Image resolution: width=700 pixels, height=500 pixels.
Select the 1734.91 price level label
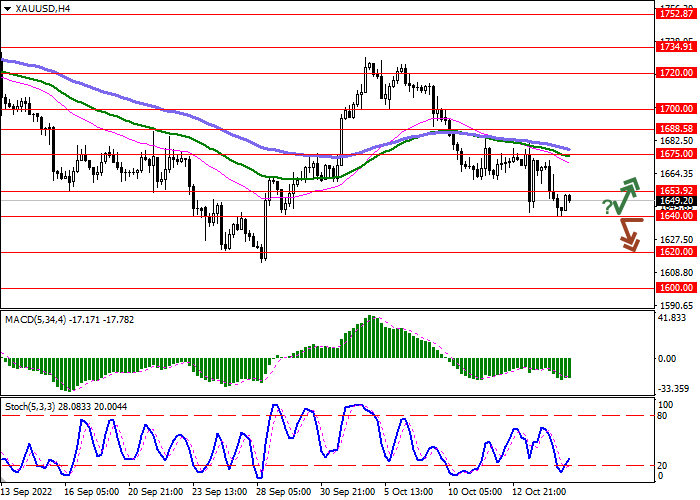[676, 46]
